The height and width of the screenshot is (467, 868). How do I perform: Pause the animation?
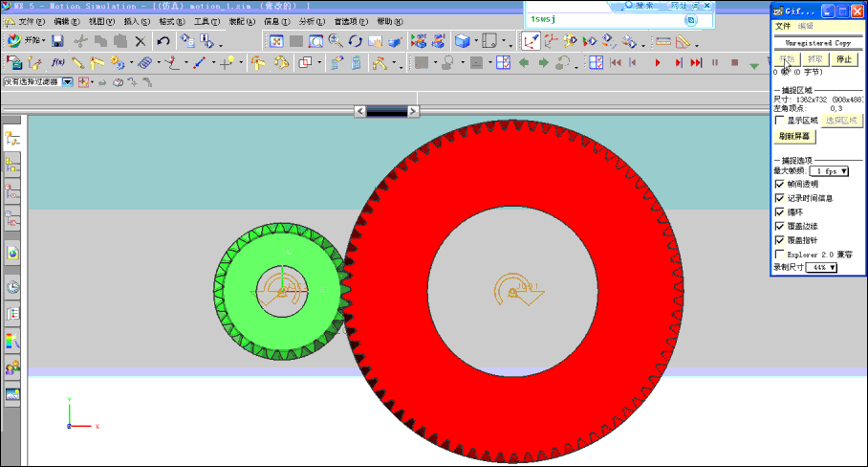pos(715,63)
